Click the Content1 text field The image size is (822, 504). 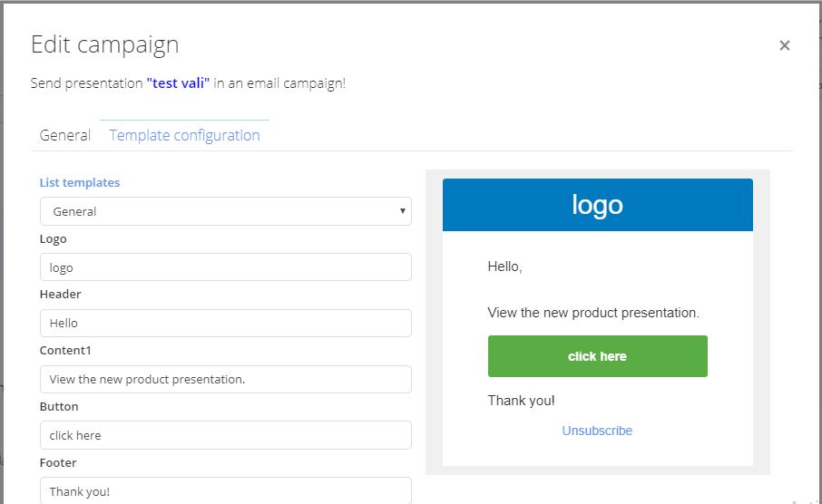[x=225, y=379]
